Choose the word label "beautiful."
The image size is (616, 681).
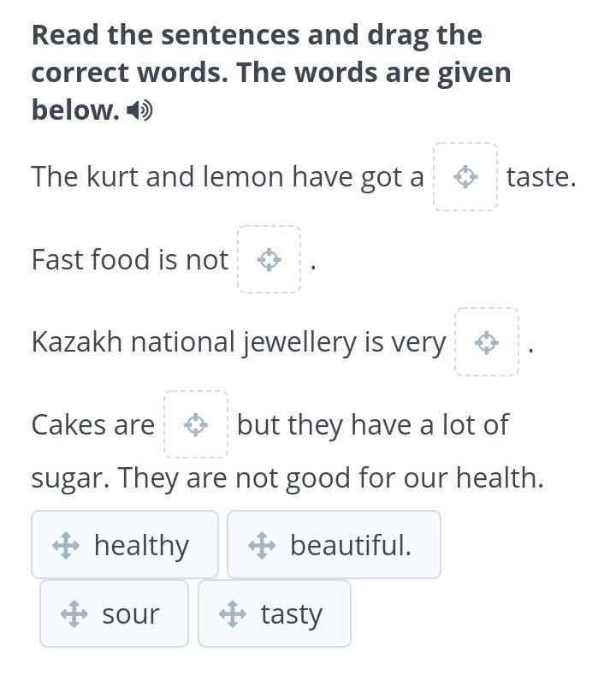point(350,545)
